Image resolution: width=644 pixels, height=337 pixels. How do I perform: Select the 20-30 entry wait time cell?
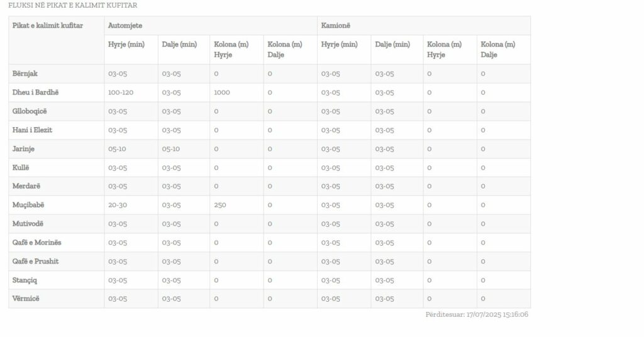click(118, 205)
